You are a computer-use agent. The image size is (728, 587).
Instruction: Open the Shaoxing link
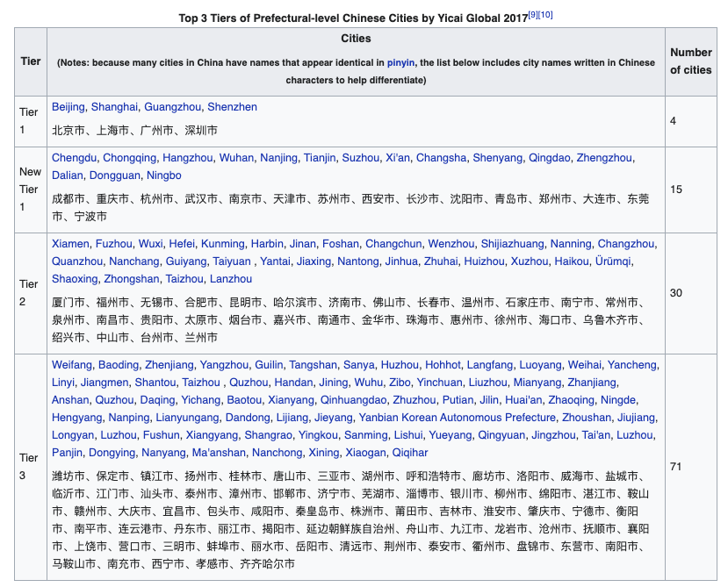75,279
